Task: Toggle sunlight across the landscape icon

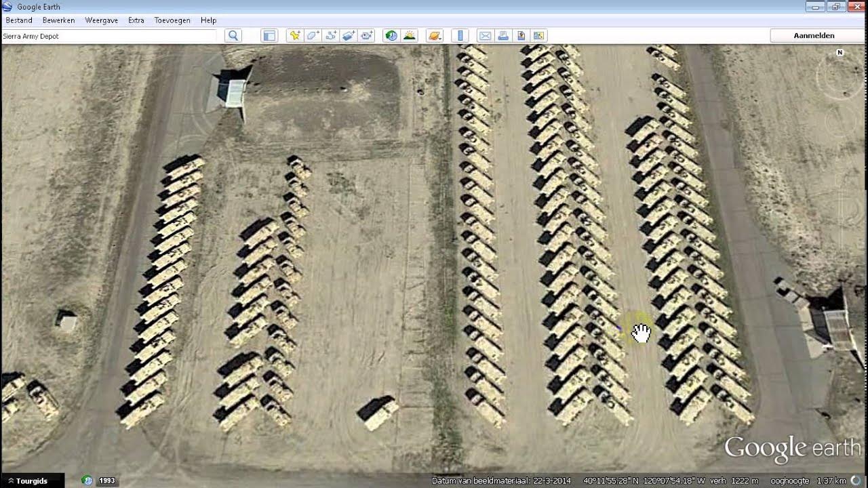Action: [410, 36]
